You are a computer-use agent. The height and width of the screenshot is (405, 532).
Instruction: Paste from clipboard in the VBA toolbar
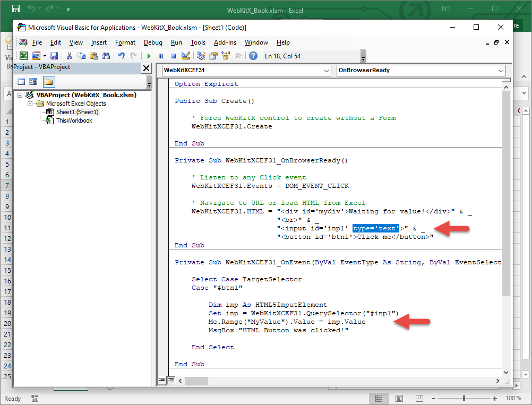pyautogui.click(x=93, y=56)
